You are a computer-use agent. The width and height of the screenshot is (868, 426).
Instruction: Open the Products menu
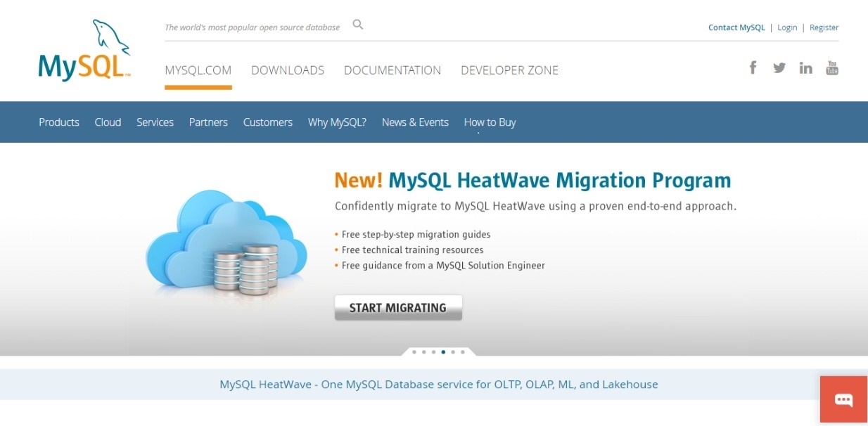(59, 122)
